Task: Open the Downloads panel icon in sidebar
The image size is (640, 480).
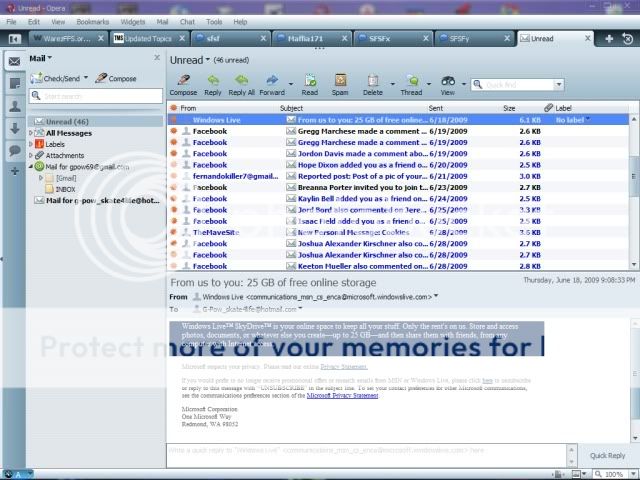Action: tap(15, 128)
